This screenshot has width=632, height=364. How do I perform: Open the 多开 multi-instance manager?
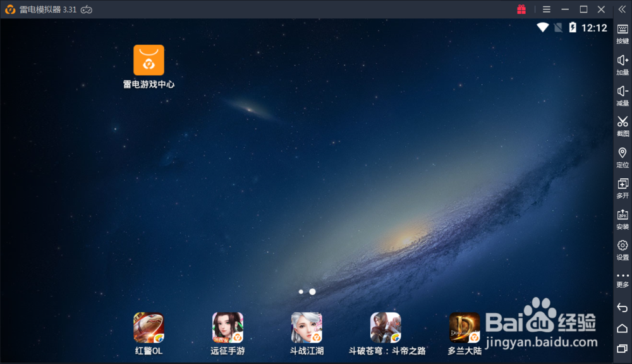click(x=623, y=189)
